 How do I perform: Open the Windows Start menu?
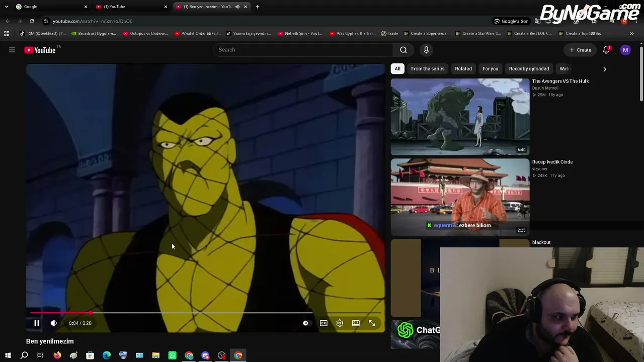click(8, 355)
